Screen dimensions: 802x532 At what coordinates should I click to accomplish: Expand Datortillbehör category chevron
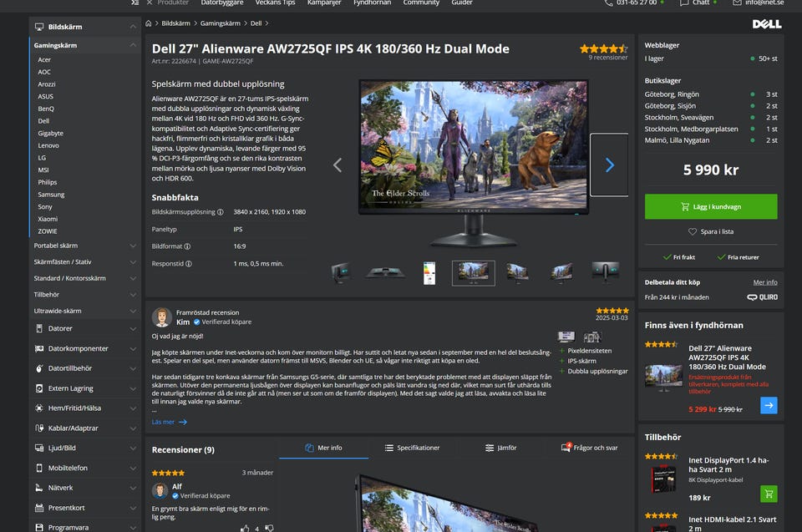click(x=133, y=369)
